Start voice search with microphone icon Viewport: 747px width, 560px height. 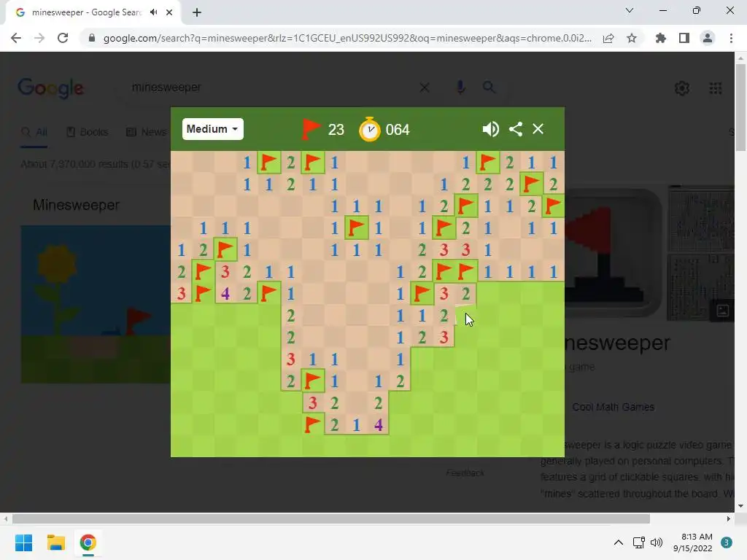(x=460, y=87)
